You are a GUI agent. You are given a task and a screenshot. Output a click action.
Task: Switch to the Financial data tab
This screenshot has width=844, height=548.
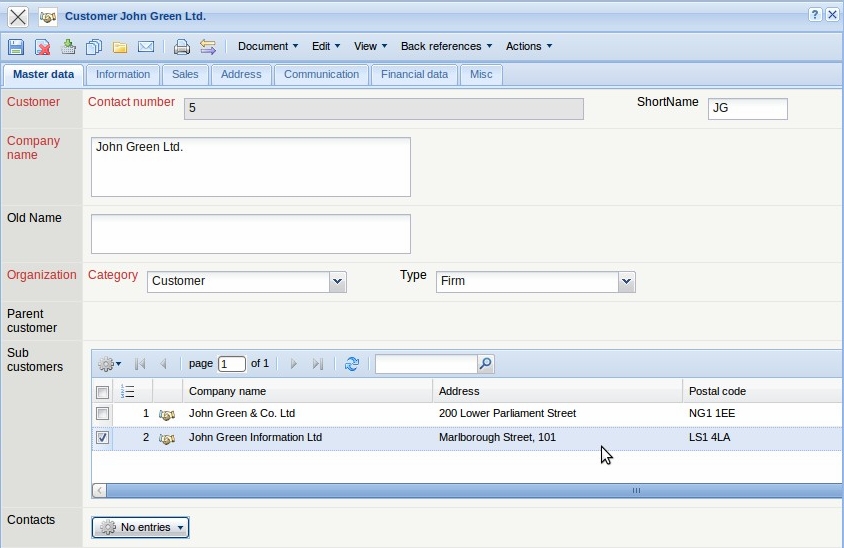(x=414, y=75)
